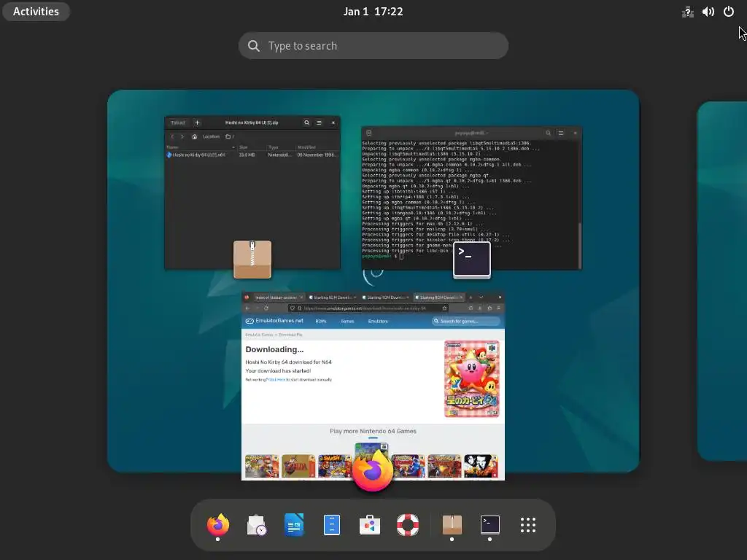Open the clock showing Jan 1 17:22

373,12
